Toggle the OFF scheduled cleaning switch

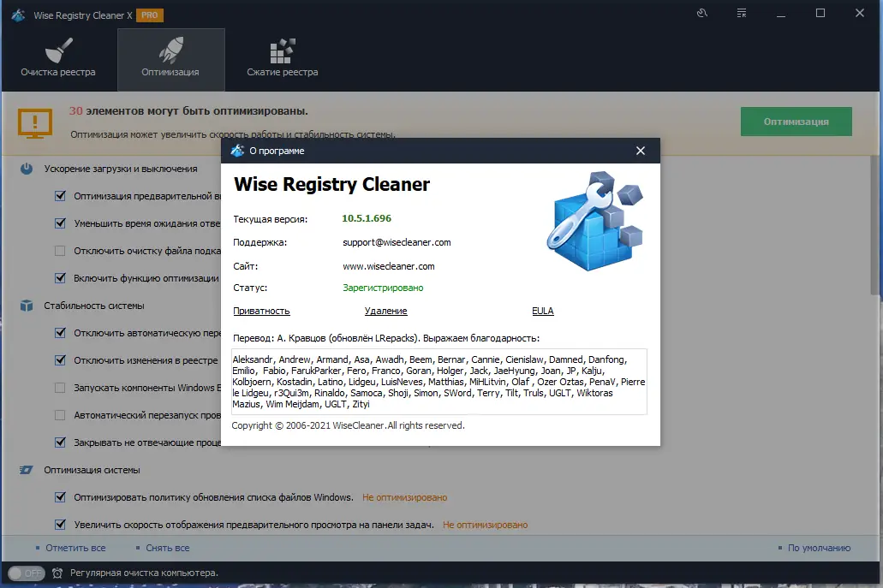tap(27, 573)
